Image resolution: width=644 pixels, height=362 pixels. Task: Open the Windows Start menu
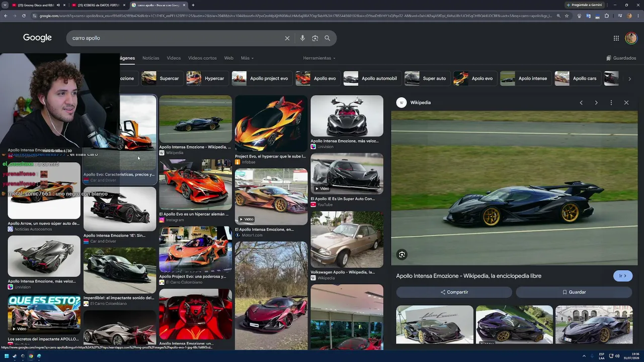tap(7, 356)
